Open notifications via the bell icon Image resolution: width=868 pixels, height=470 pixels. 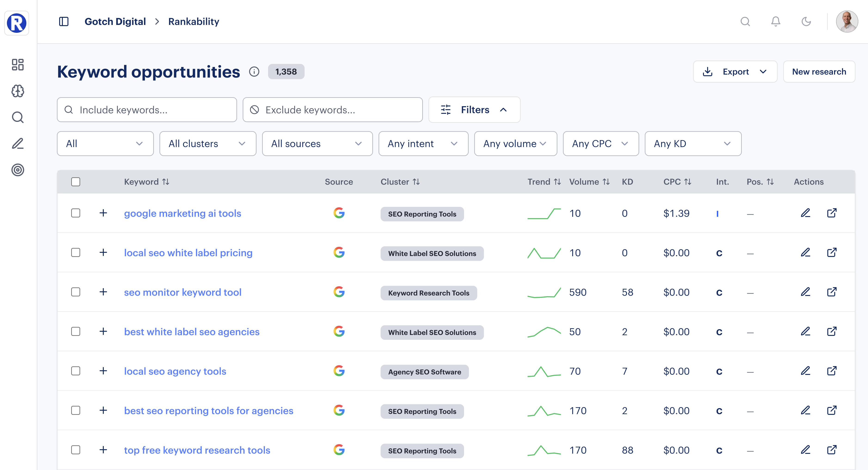[775, 21]
